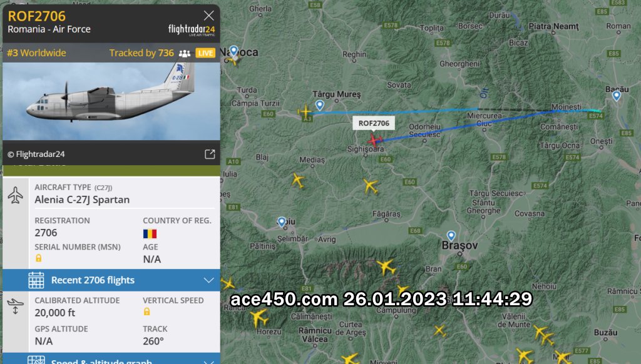Select the yellow plane south of Sighișoara
The height and width of the screenshot is (364, 641).
[371, 186]
